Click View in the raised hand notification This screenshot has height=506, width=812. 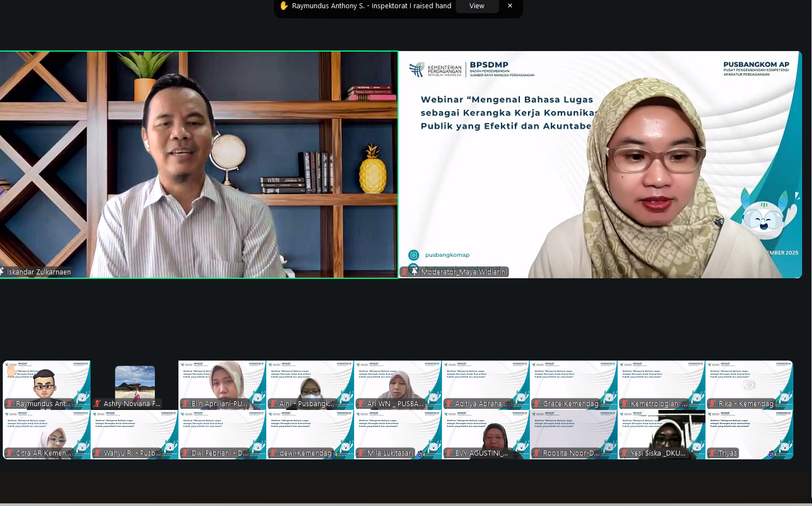pyautogui.click(x=477, y=6)
